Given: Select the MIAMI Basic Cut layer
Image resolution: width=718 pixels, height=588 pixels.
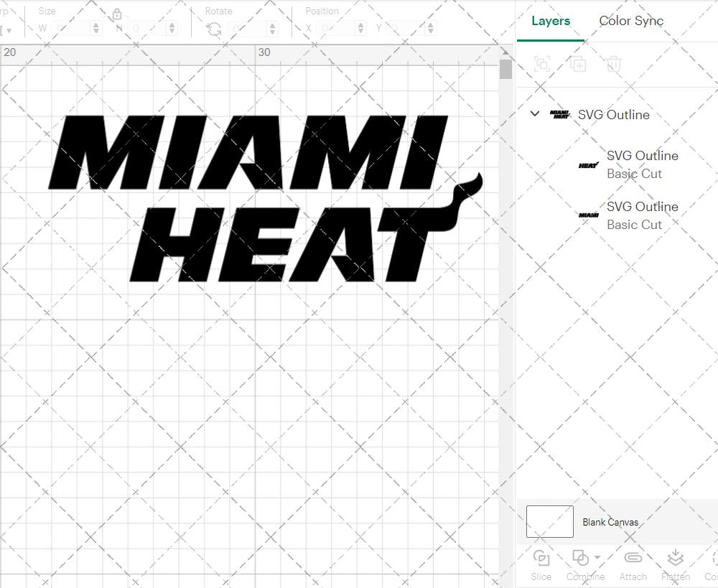Looking at the screenshot, I should [x=643, y=215].
